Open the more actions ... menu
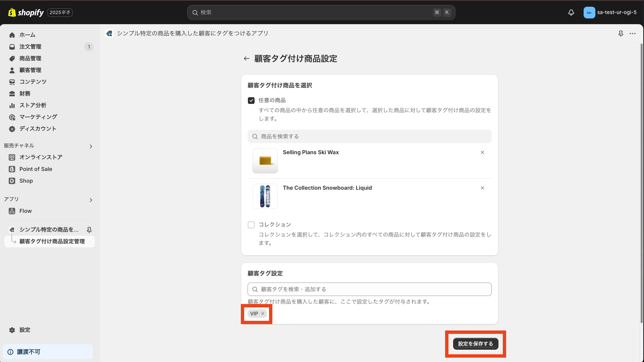 tap(633, 34)
